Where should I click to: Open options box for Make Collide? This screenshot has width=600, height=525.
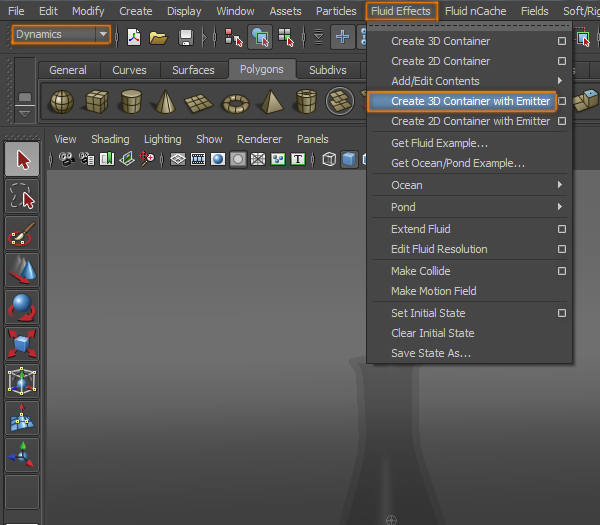562,271
